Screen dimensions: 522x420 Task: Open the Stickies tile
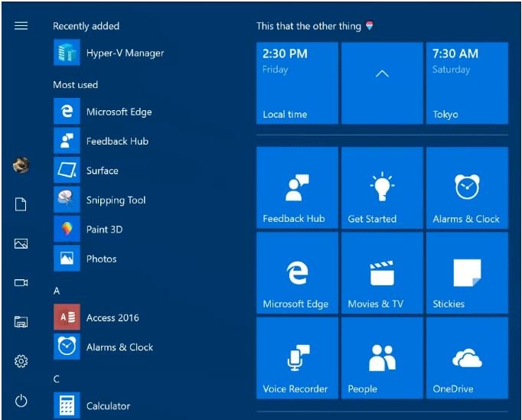(467, 273)
